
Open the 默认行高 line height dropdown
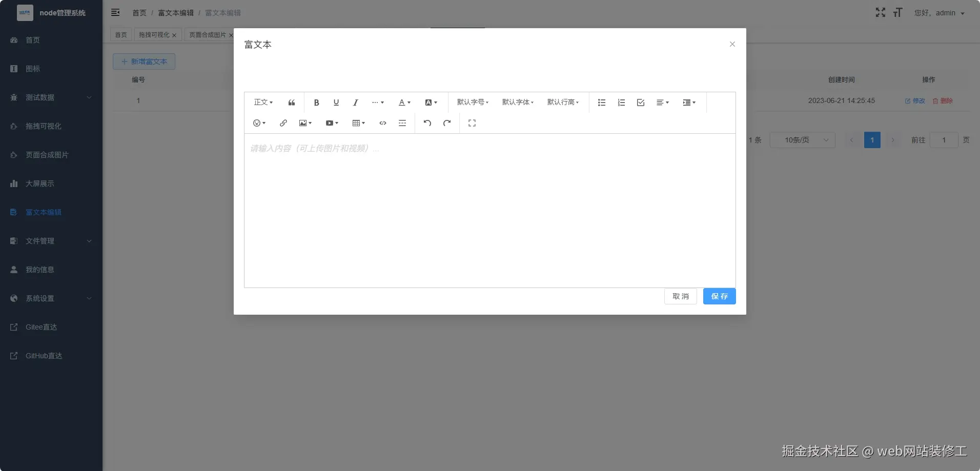(563, 103)
